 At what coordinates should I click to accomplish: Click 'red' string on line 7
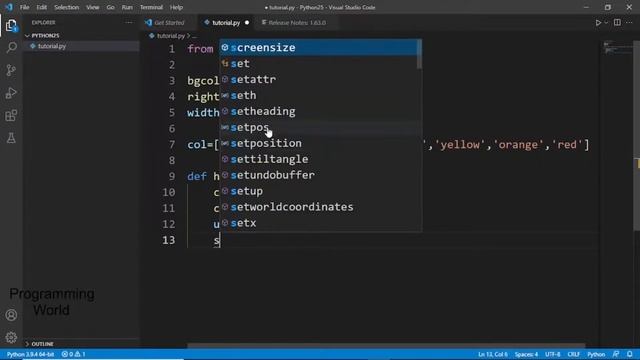pyautogui.click(x=567, y=144)
